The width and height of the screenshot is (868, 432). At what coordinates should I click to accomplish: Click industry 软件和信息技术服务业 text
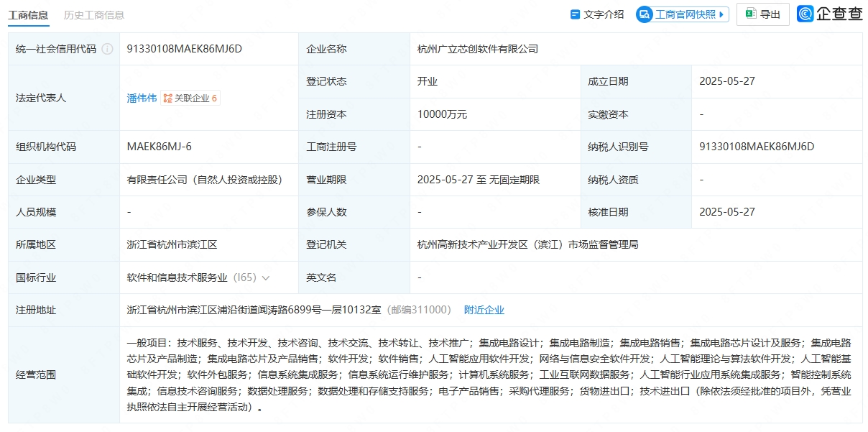[177, 277]
